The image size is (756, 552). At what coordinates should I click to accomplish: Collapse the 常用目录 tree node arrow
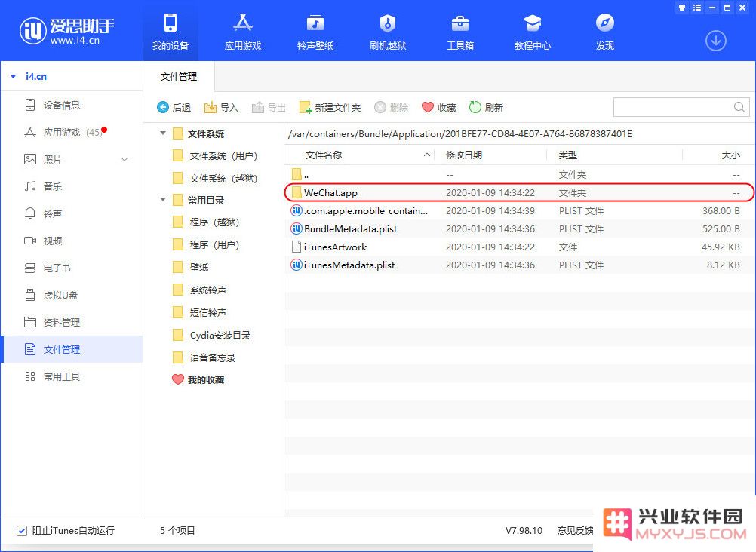[163, 200]
